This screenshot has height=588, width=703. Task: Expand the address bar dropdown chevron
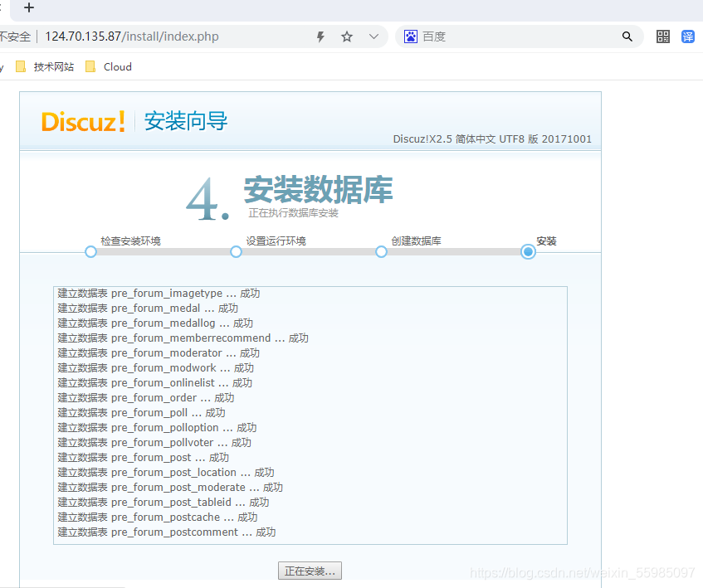(x=373, y=36)
